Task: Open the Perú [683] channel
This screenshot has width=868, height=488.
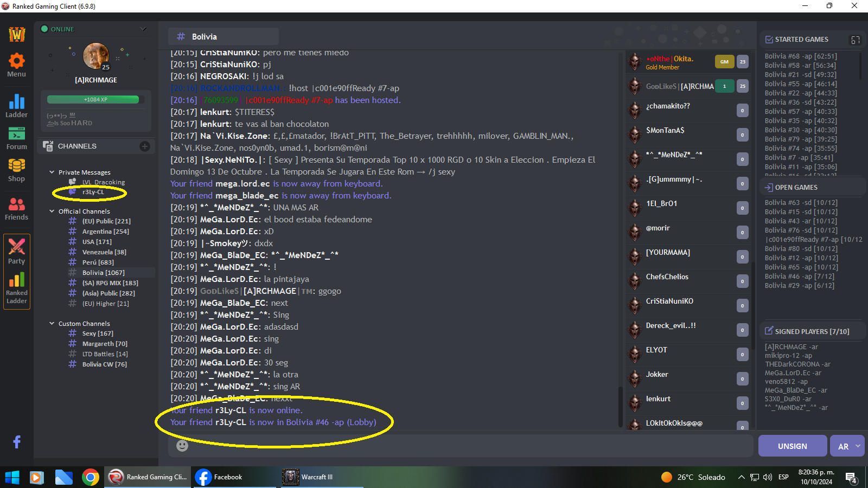Action: tap(98, 262)
